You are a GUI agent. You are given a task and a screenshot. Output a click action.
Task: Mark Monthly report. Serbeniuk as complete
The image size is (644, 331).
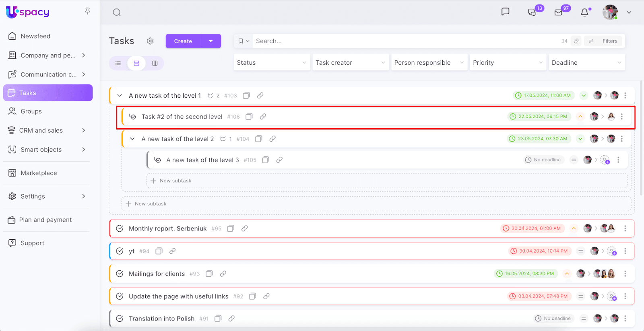(x=120, y=228)
